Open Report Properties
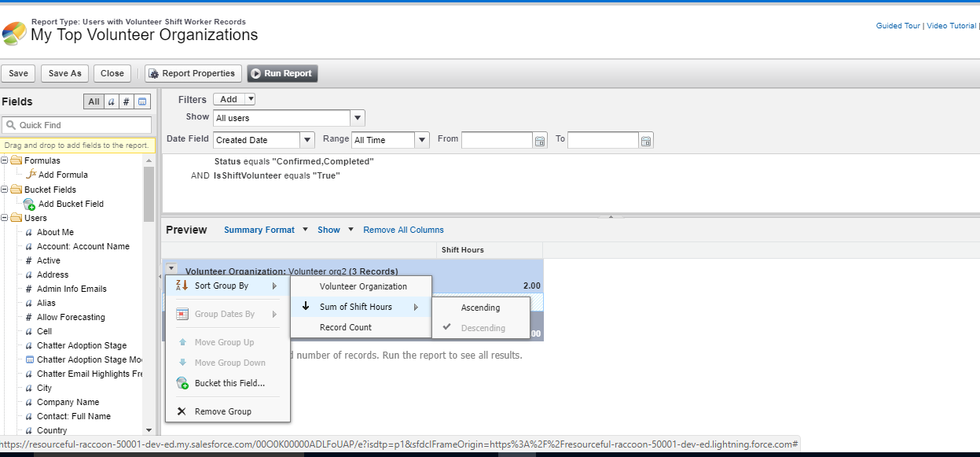Viewport: 980px width, 457px height. [x=193, y=73]
